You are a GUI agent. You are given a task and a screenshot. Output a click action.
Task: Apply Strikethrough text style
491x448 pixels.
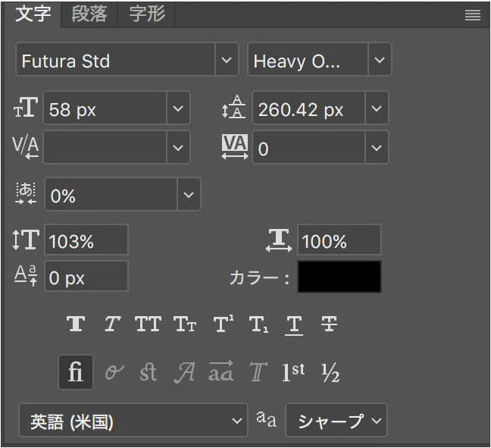click(329, 324)
